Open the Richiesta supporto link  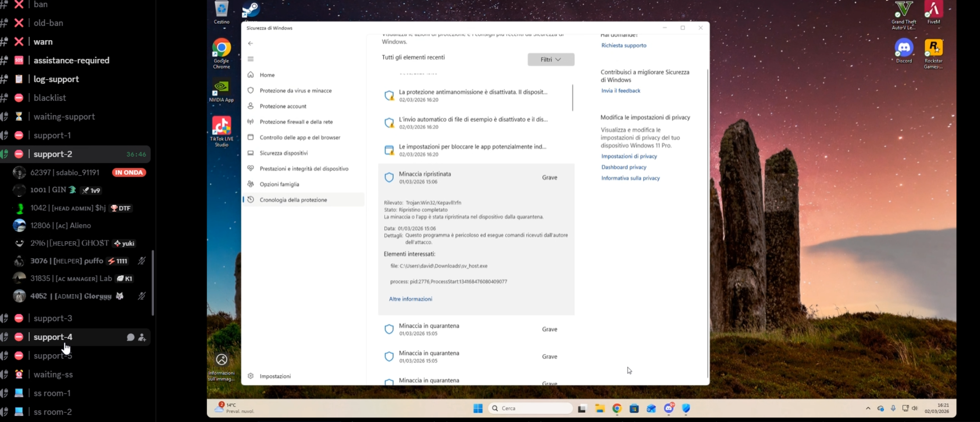pyautogui.click(x=624, y=45)
